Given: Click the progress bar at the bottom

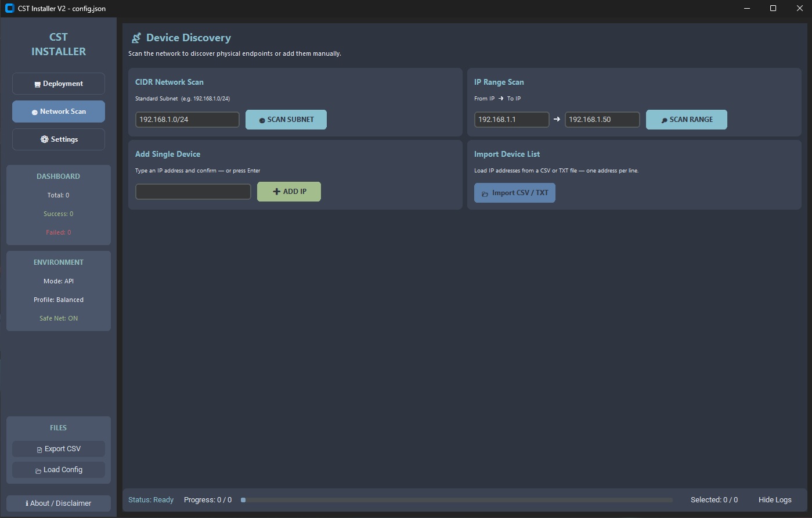Looking at the screenshot, I should pyautogui.click(x=457, y=500).
